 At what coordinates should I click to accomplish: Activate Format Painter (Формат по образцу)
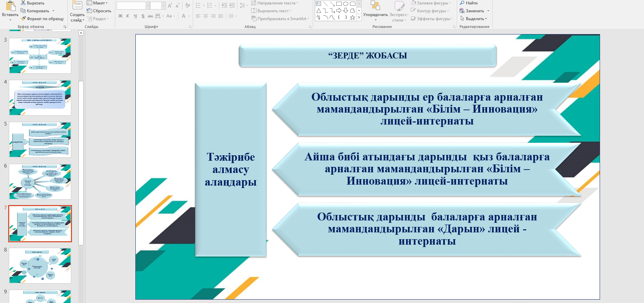pos(42,19)
